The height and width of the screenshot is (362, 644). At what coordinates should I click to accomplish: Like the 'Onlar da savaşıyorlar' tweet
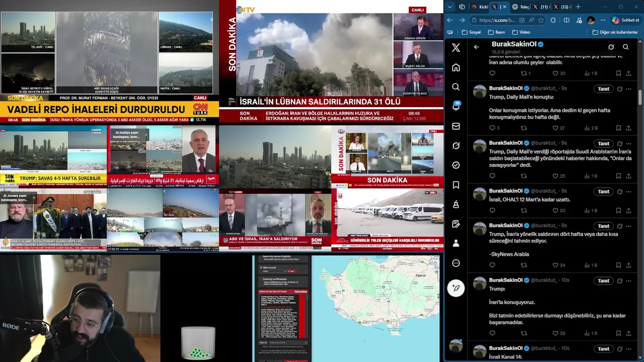tap(558, 176)
